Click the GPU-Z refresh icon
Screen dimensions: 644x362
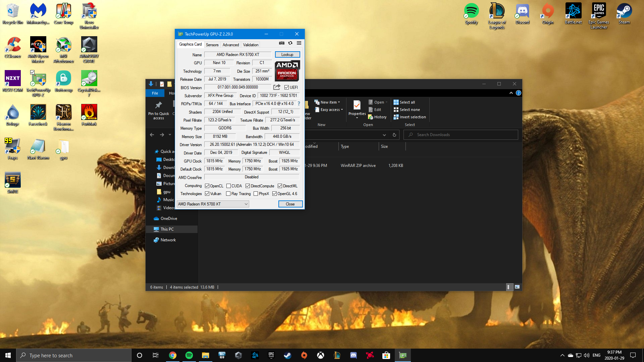click(x=290, y=43)
